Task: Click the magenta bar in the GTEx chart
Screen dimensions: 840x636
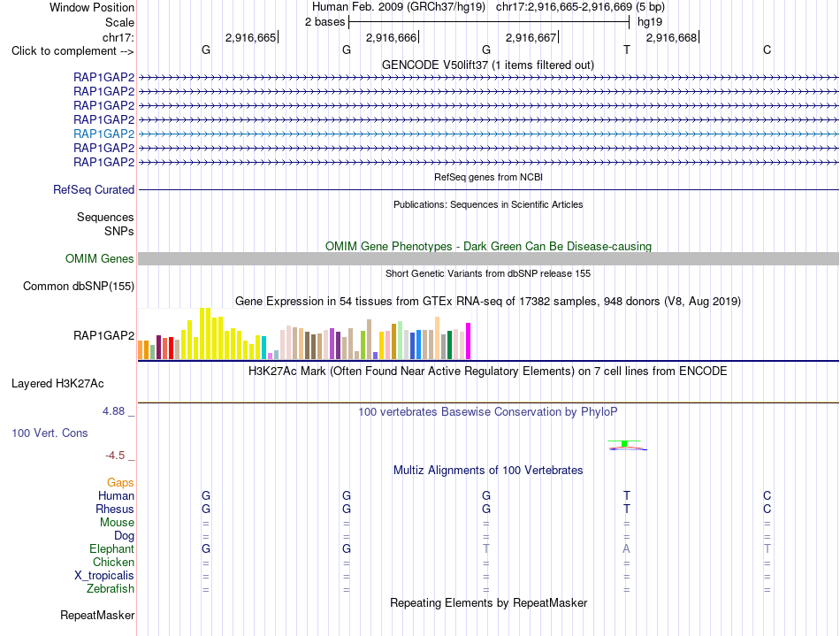Action: [469, 341]
